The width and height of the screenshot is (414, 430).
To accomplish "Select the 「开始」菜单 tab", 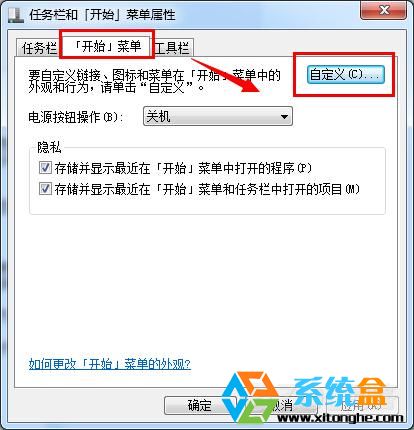I will 107,45.
